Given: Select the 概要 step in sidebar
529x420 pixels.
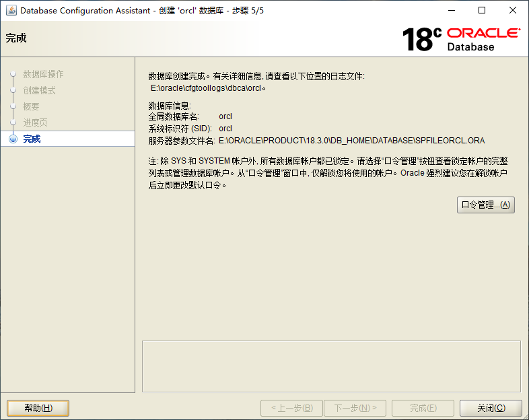Looking at the screenshot, I should pyautogui.click(x=31, y=106).
